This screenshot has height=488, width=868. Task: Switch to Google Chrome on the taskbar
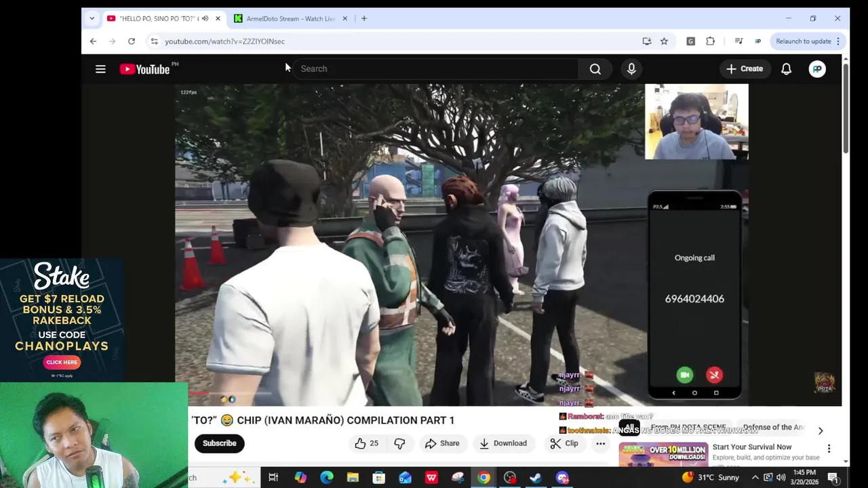pyautogui.click(x=484, y=478)
